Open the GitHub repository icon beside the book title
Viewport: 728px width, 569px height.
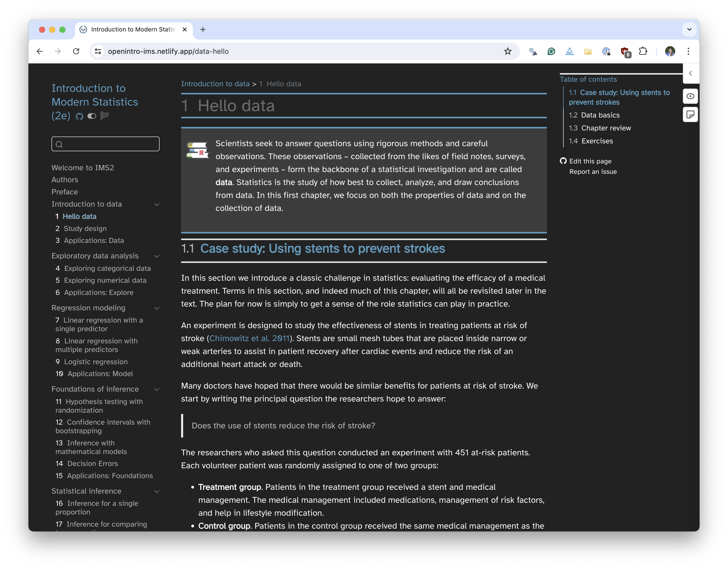pos(79,116)
